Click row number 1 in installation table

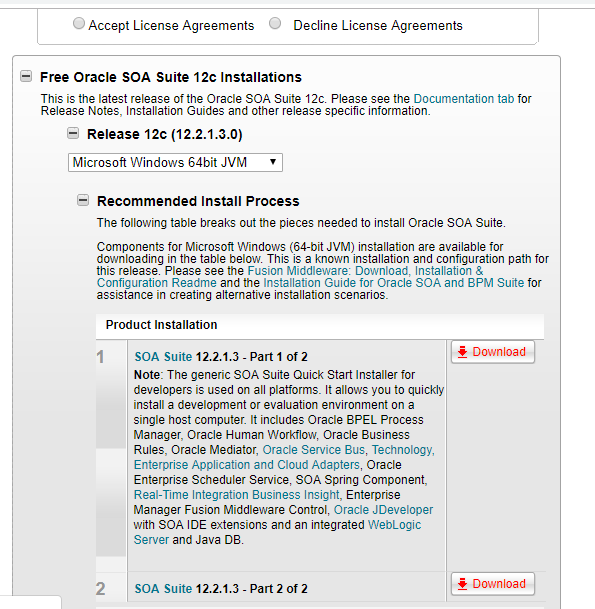click(x=101, y=357)
